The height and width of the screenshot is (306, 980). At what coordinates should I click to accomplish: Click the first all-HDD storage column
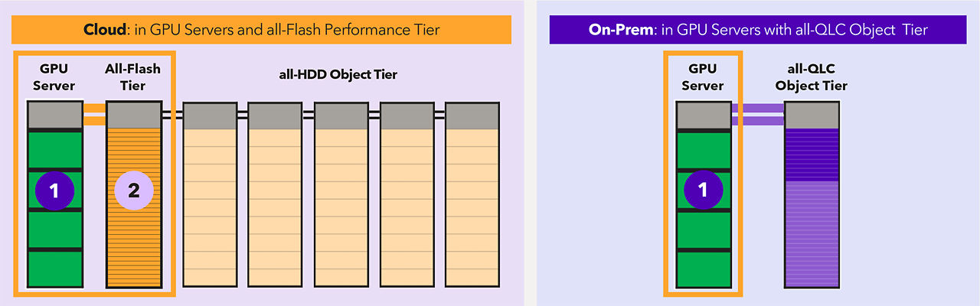point(210,195)
